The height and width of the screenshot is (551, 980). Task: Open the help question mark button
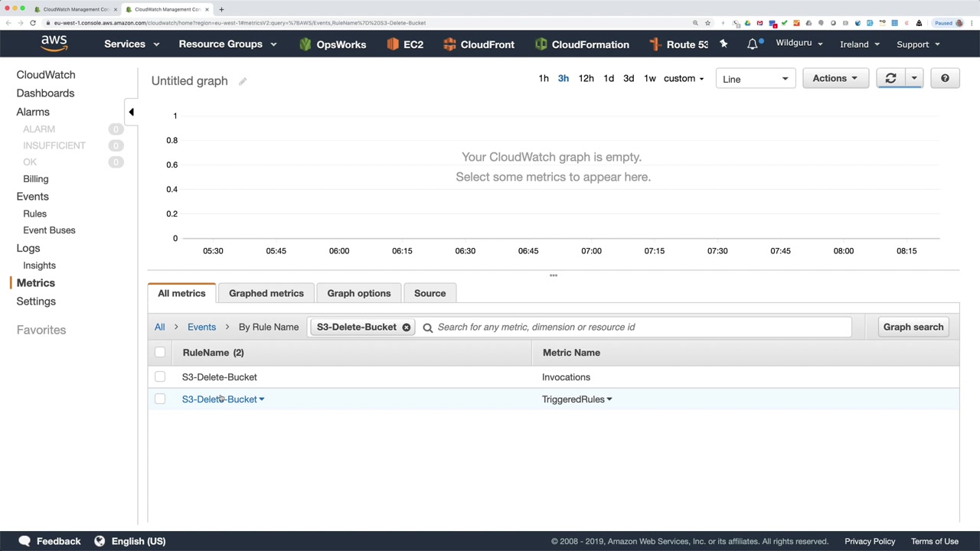[945, 78]
